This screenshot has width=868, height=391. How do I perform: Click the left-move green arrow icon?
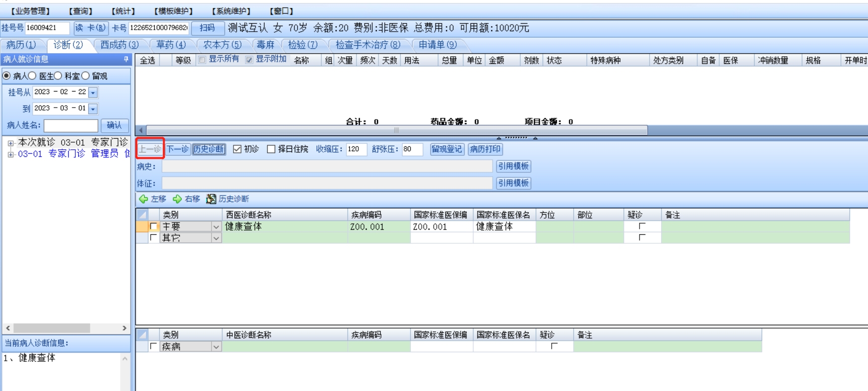click(x=144, y=199)
